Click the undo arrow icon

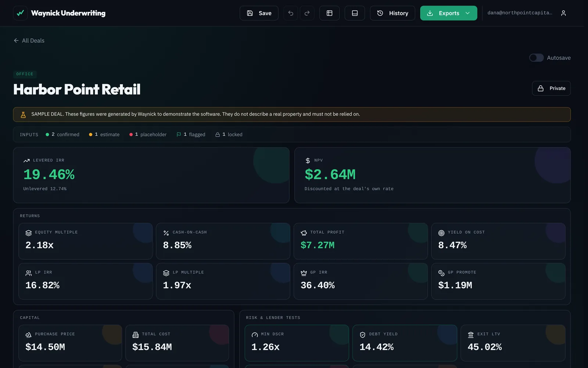click(x=291, y=13)
